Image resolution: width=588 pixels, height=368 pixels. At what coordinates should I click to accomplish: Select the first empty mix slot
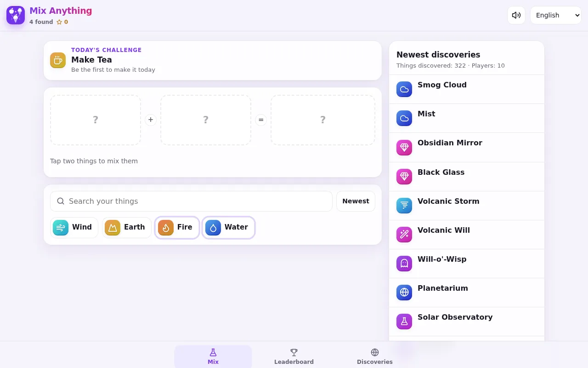pyautogui.click(x=96, y=120)
